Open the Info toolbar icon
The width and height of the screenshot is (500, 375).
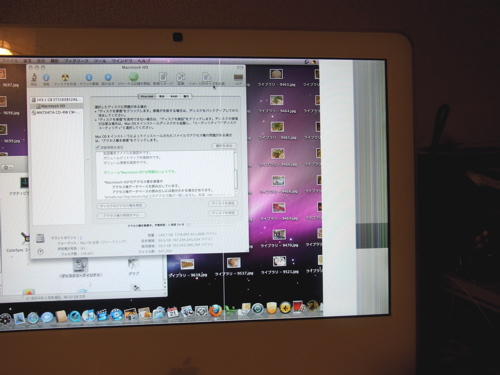tap(46, 78)
